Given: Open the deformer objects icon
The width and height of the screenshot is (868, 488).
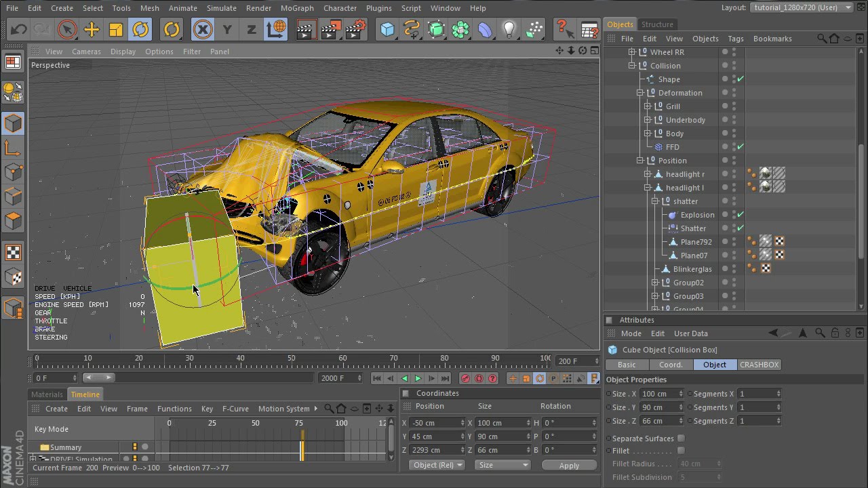Looking at the screenshot, I should [485, 29].
